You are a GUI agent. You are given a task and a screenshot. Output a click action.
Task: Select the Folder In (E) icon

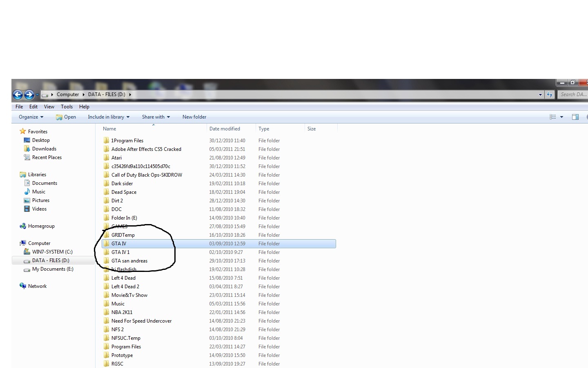106,218
